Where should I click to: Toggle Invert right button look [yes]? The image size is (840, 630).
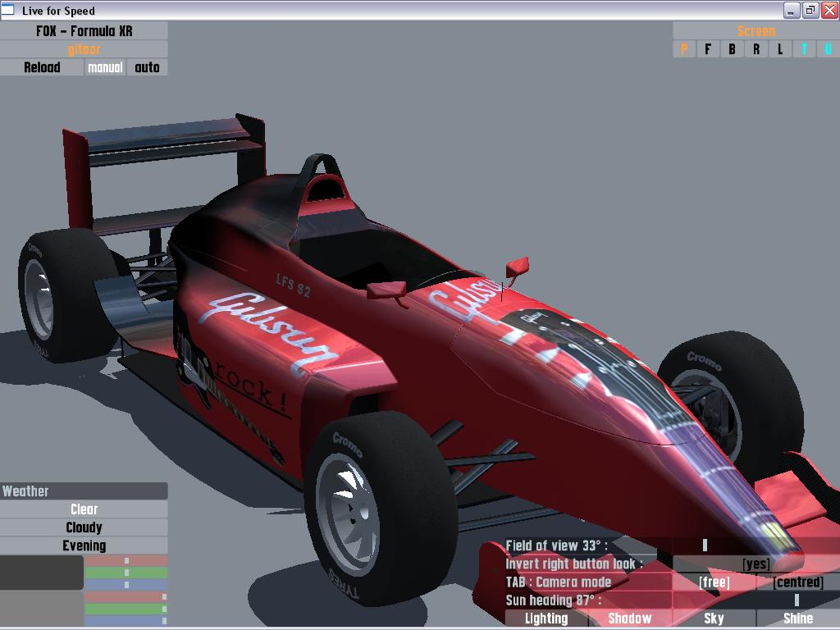756,564
